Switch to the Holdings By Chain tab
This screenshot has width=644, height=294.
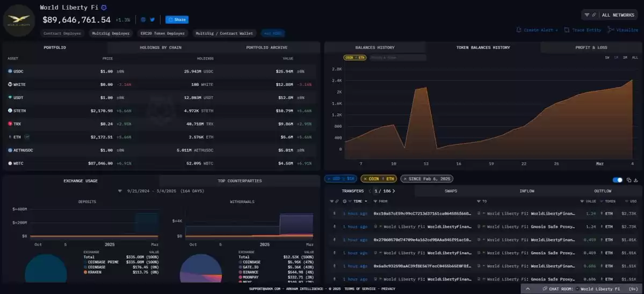(x=160, y=48)
